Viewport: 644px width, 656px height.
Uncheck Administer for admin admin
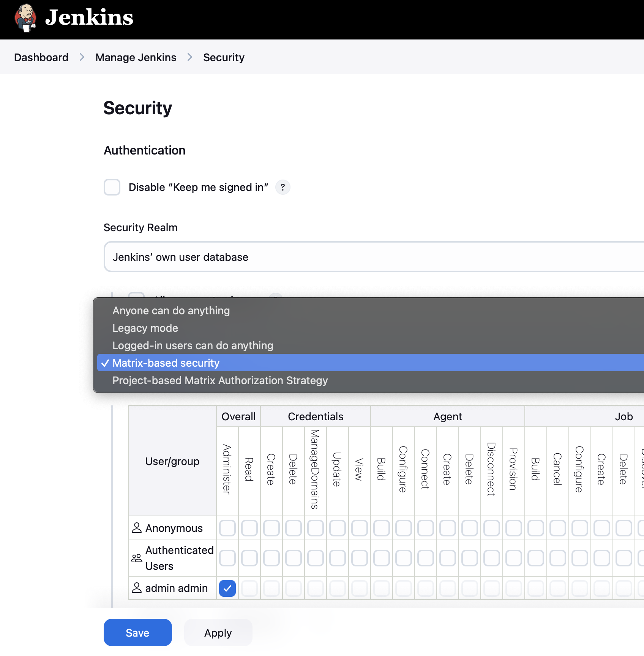(227, 588)
